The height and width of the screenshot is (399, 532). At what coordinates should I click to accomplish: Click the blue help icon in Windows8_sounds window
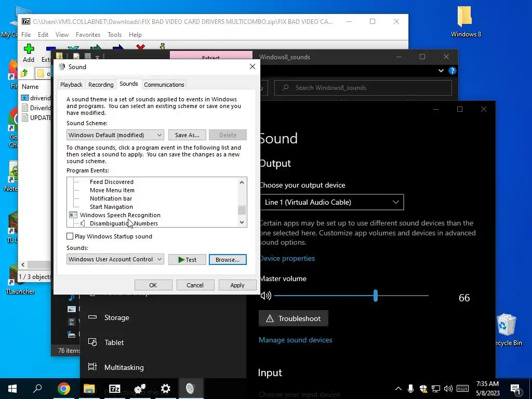tap(452, 71)
